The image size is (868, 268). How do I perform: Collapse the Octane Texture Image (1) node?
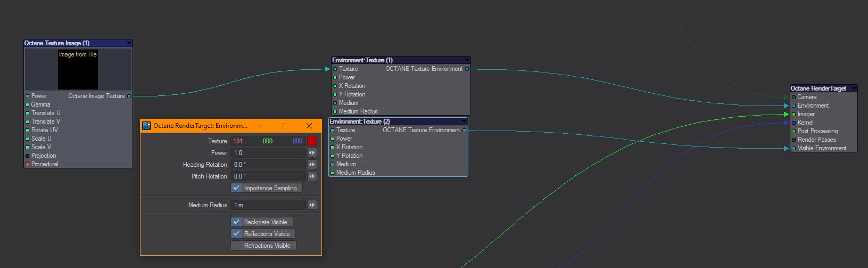pyautogui.click(x=129, y=43)
